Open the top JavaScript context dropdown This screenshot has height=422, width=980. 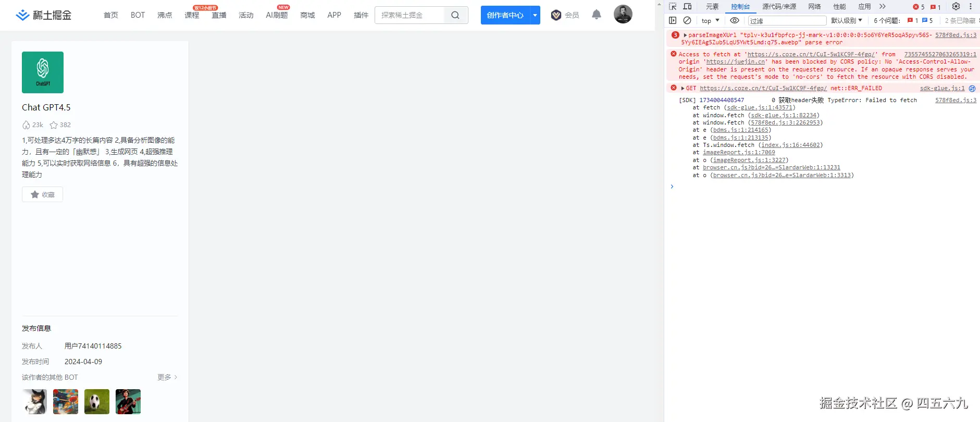point(710,21)
